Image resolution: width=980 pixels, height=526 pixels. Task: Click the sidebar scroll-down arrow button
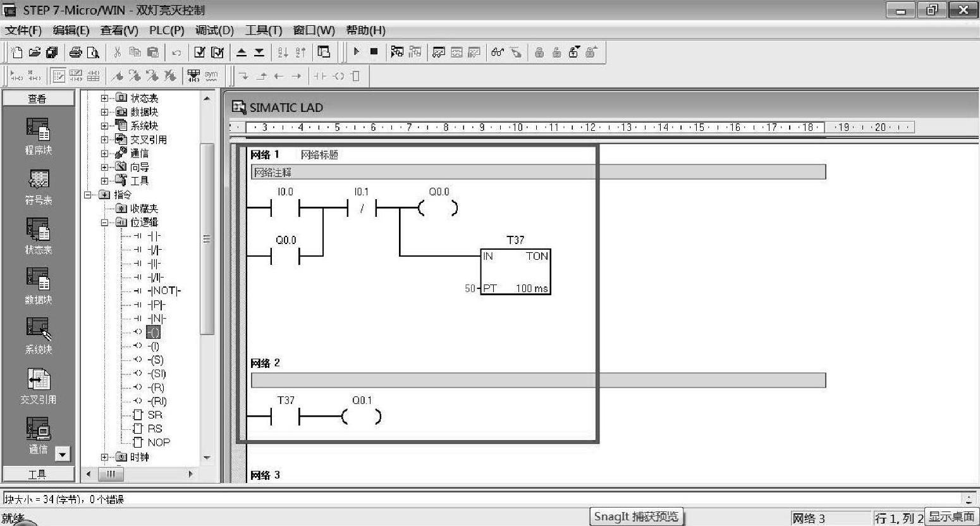(63, 454)
